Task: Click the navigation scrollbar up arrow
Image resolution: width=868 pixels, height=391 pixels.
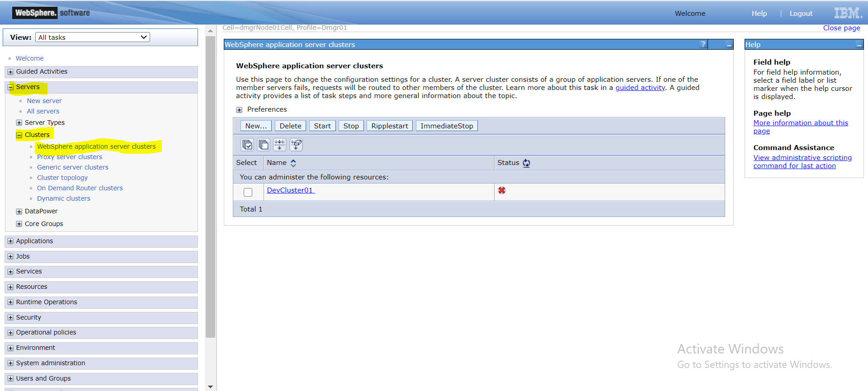Action: click(210, 31)
